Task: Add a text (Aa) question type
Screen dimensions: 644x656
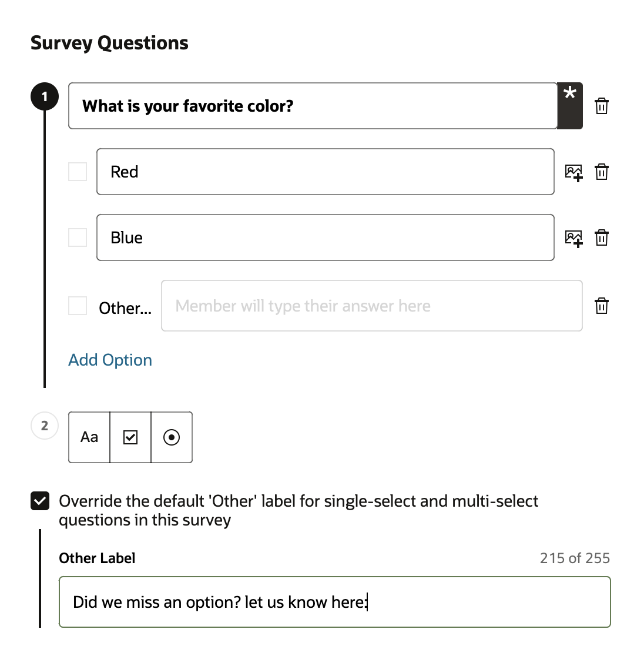Action: tap(89, 437)
